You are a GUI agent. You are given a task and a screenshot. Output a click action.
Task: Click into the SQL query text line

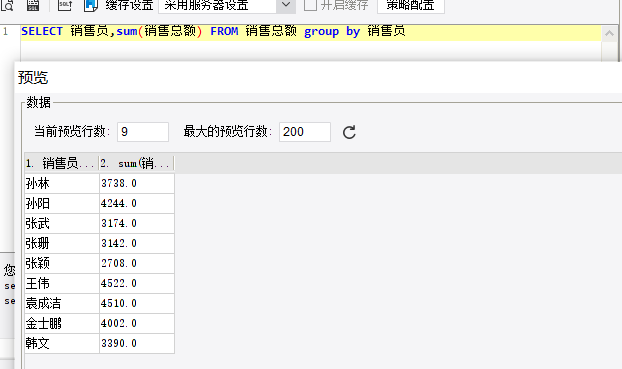311,32
